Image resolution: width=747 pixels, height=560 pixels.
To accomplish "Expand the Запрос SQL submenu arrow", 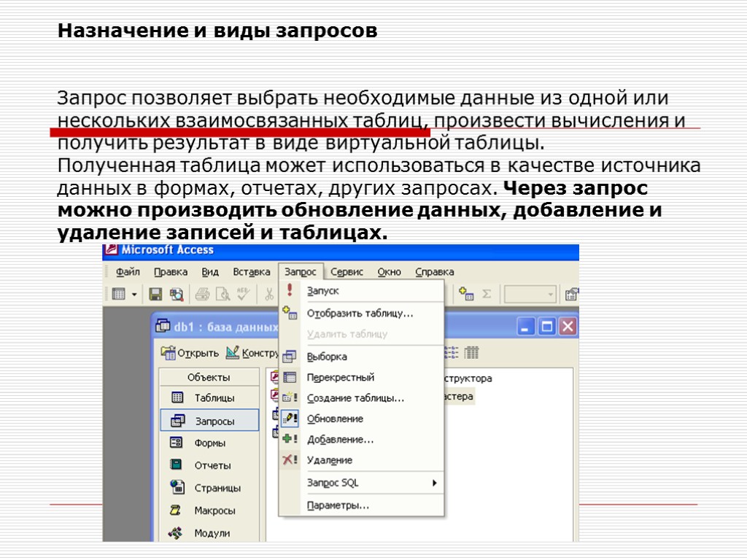I will pos(434,483).
